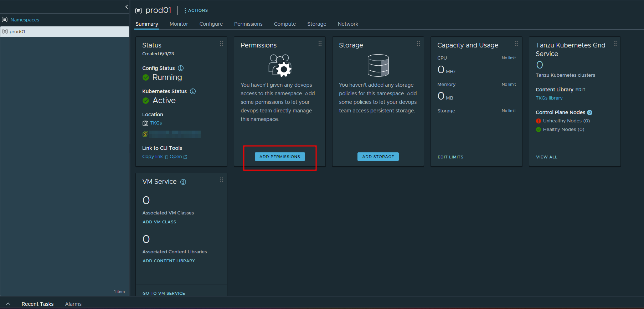Open the Alarms tab
The image size is (644, 309).
pos(73,304)
